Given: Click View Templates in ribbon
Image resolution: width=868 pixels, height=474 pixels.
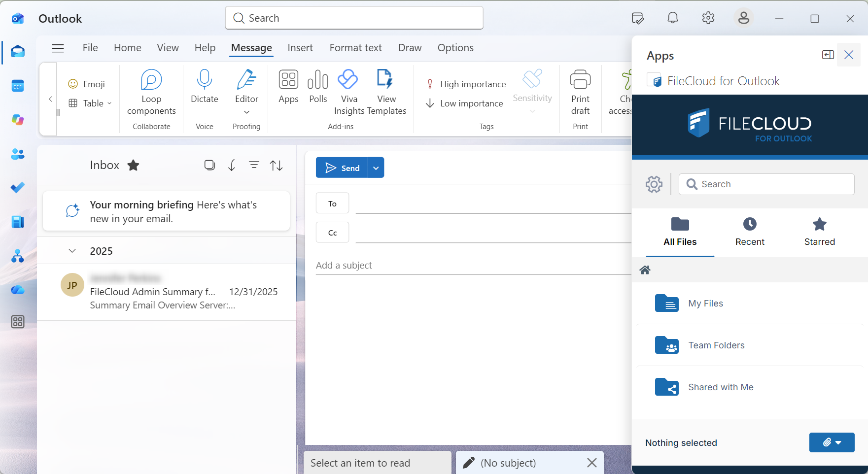Looking at the screenshot, I should (386, 93).
